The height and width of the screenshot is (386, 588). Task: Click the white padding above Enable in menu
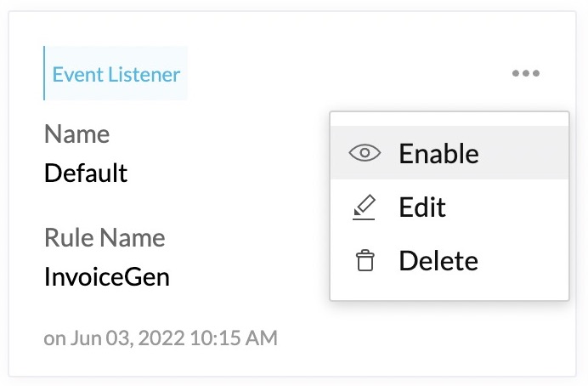449,119
